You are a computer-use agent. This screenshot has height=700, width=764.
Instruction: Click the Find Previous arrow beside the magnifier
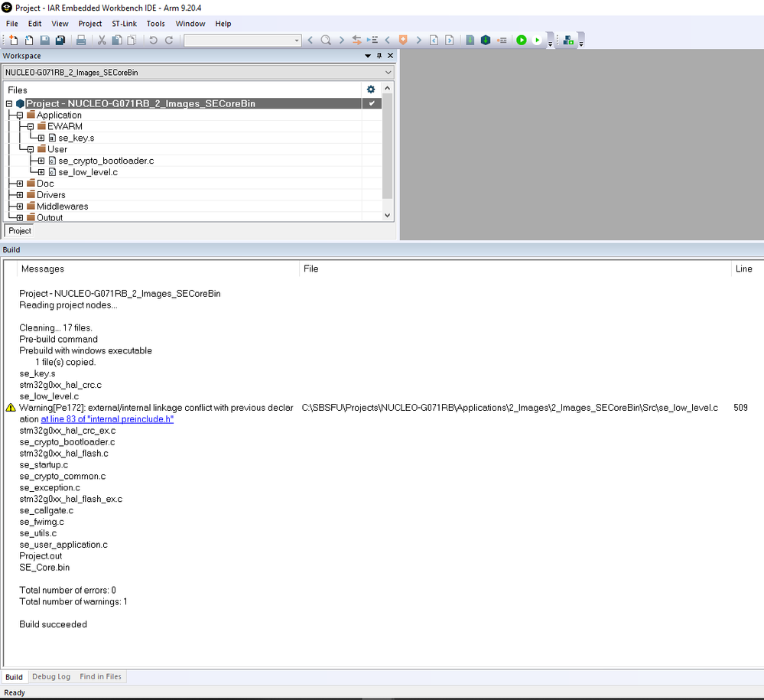click(310, 40)
